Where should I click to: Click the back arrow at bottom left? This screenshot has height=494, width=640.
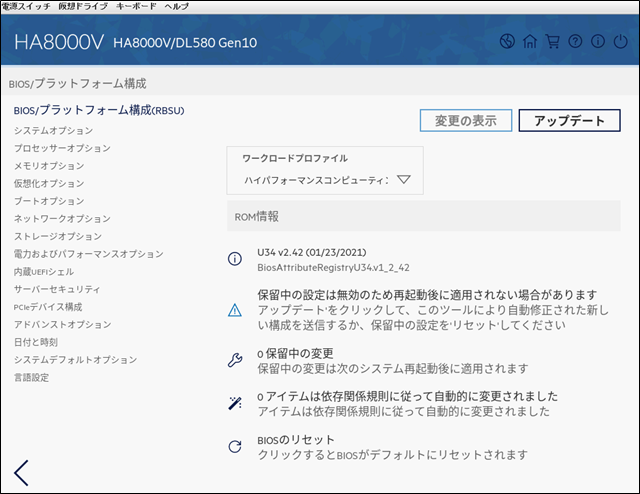[x=21, y=473]
